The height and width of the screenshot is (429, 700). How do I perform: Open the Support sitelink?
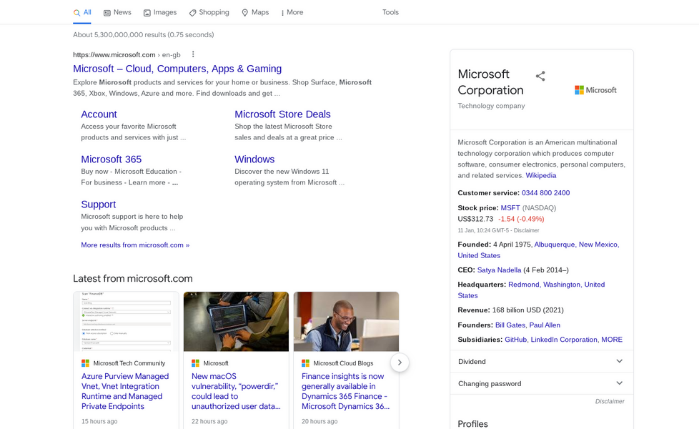point(98,204)
